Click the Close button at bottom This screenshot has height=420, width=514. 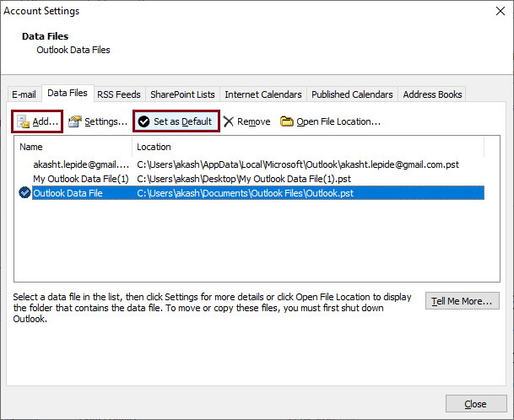tap(476, 404)
